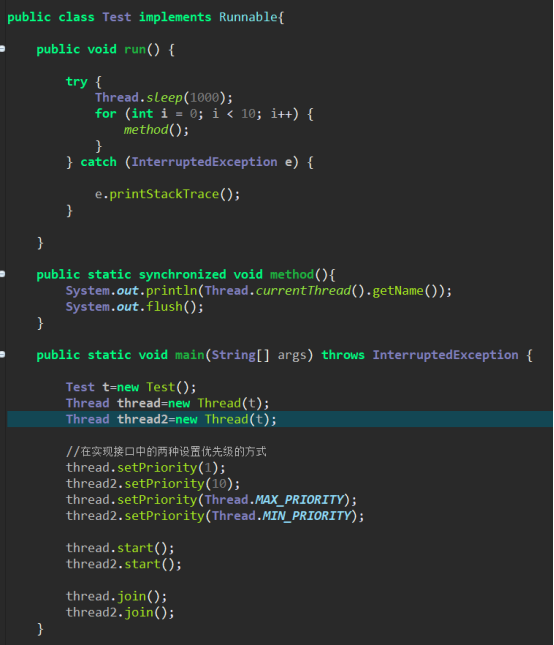Click the 'System.out.println' line with getName()
This screenshot has height=645, width=554.
tap(259, 290)
